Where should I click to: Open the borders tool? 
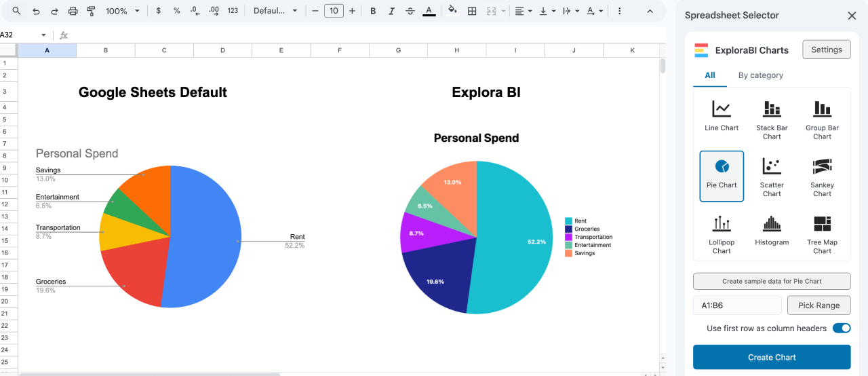472,11
